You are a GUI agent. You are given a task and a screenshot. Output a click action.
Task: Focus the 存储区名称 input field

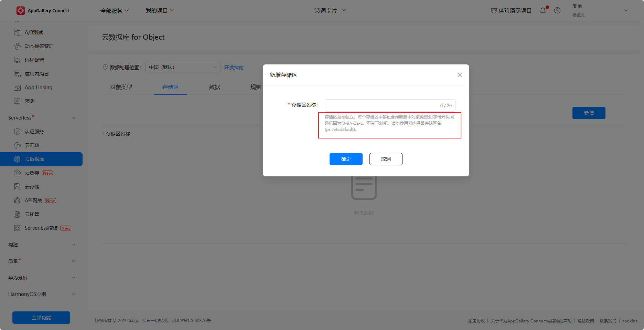coord(390,105)
